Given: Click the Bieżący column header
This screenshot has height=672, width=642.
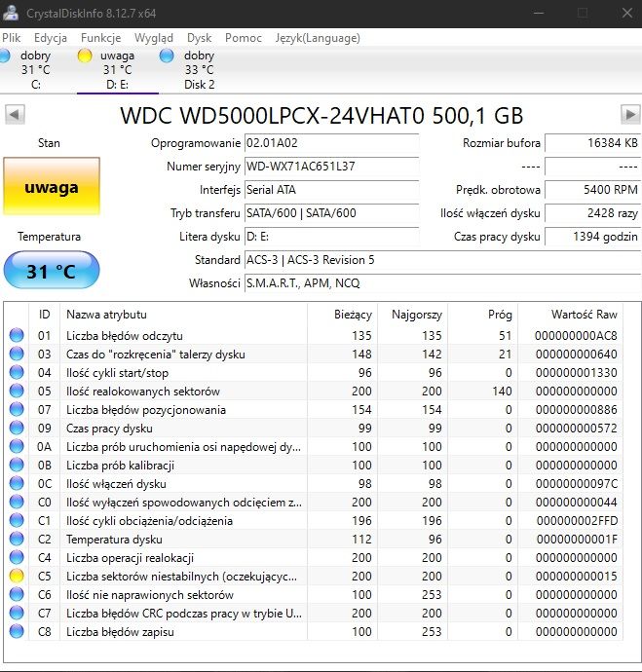Looking at the screenshot, I should point(342,315).
